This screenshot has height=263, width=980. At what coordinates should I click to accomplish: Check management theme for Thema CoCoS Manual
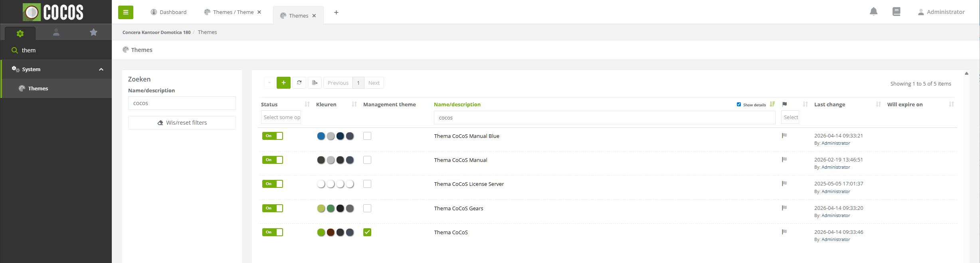(x=367, y=160)
